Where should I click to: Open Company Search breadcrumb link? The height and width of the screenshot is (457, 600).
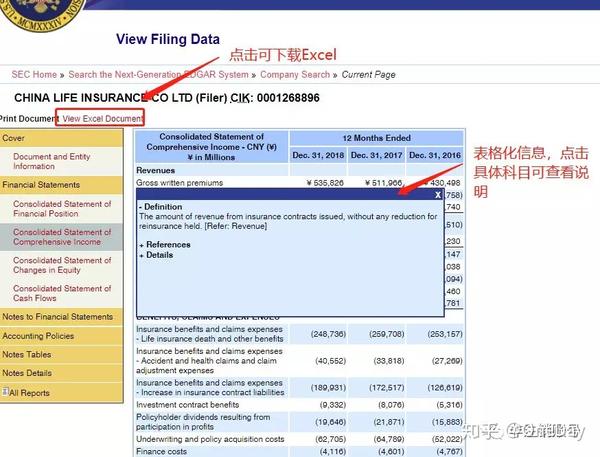295,74
